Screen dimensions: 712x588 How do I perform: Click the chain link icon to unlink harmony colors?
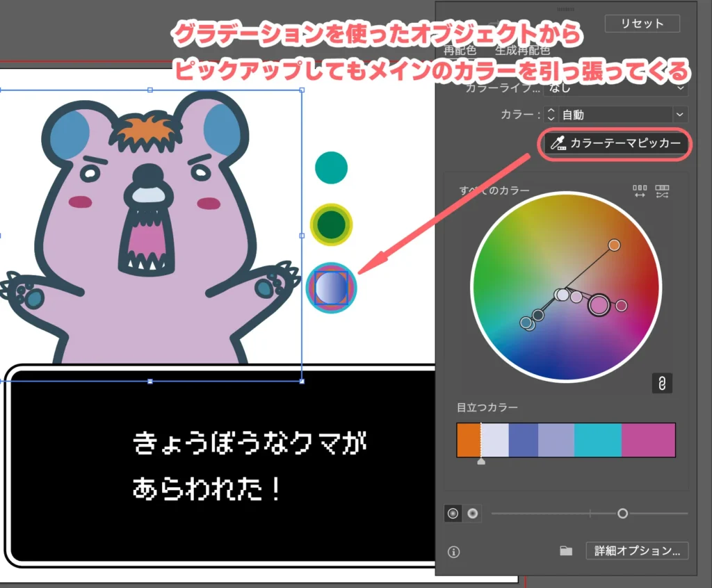pyautogui.click(x=661, y=383)
